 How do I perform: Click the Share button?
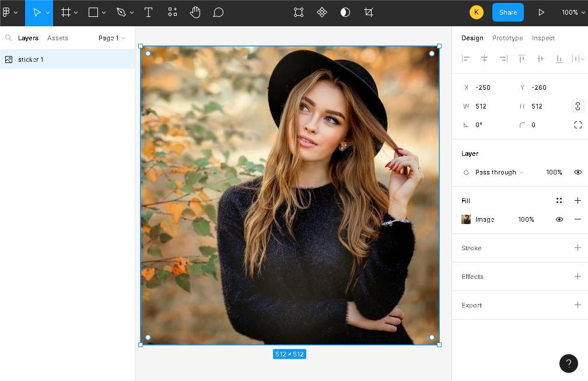508,12
